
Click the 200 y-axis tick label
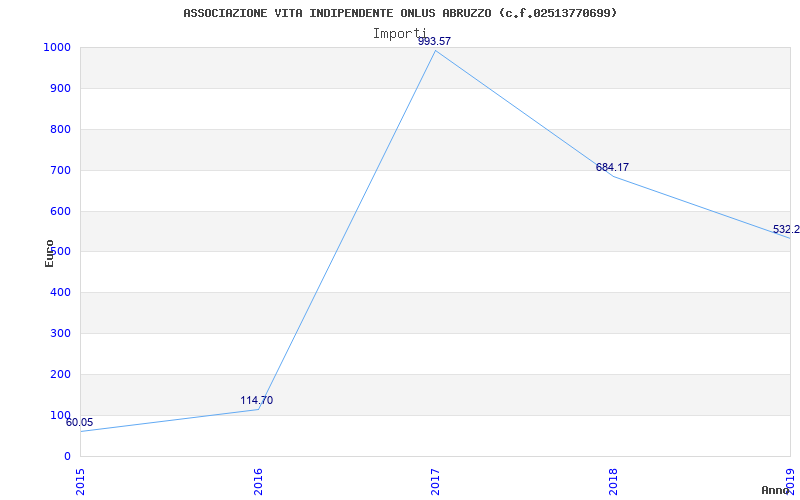pos(60,374)
